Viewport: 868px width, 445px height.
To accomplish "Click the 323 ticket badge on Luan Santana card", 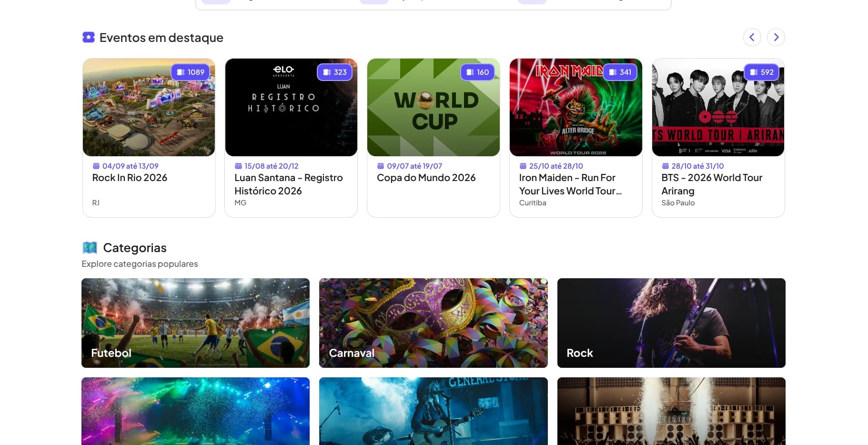I will click(334, 72).
